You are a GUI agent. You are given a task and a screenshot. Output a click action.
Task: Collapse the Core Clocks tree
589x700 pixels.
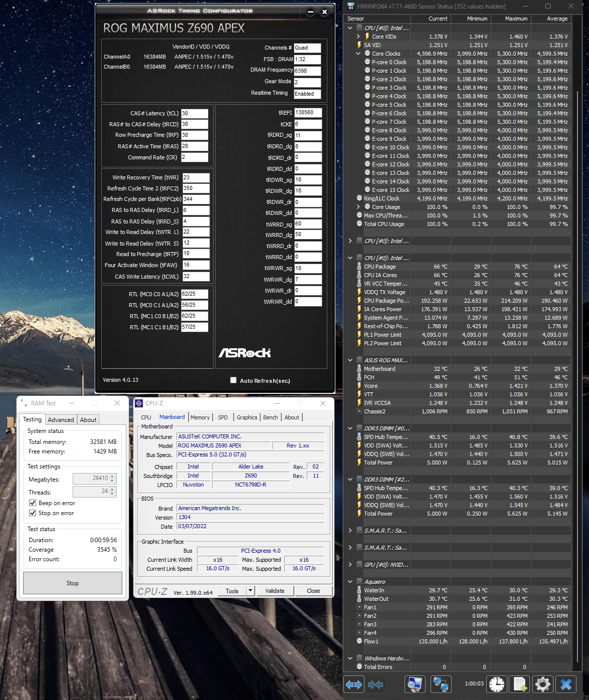coord(358,54)
